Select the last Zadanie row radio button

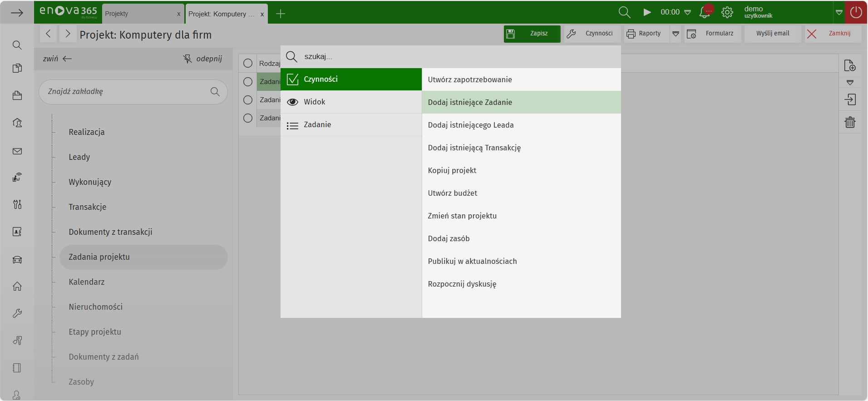point(248,118)
